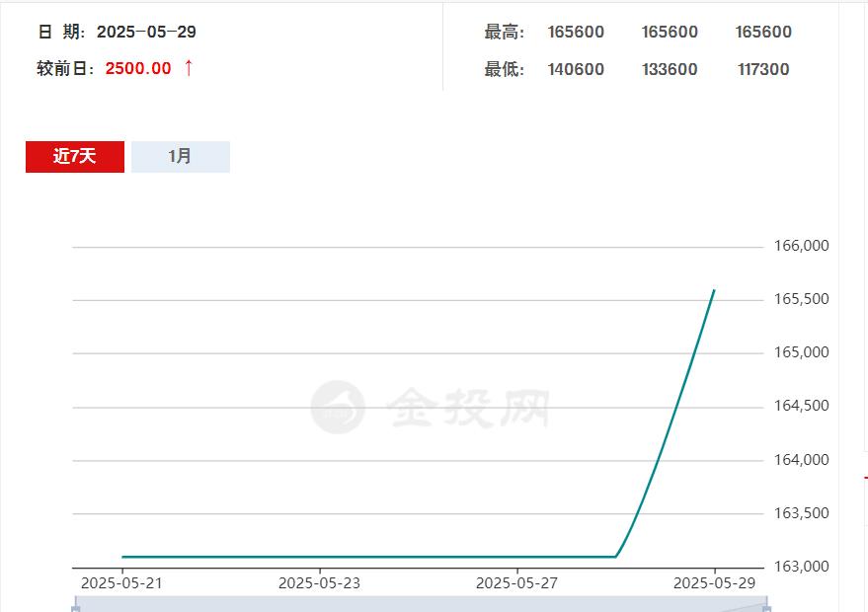The height and width of the screenshot is (612, 868).
Task: Click the 165,500 y-axis label
Action: [x=801, y=299]
